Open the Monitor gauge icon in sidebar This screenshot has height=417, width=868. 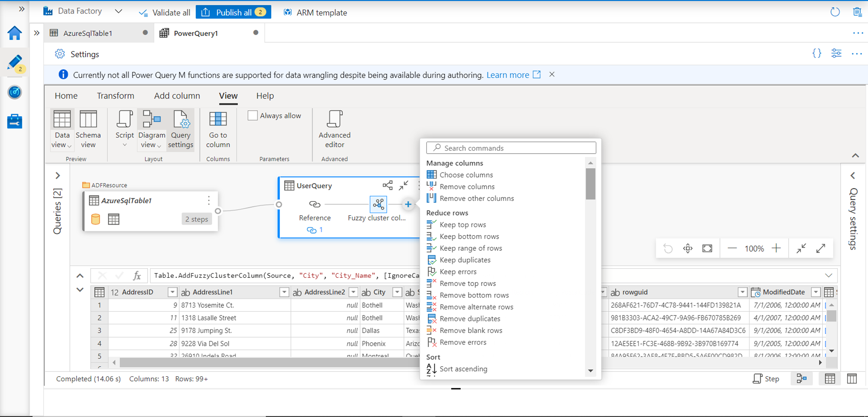[15, 92]
